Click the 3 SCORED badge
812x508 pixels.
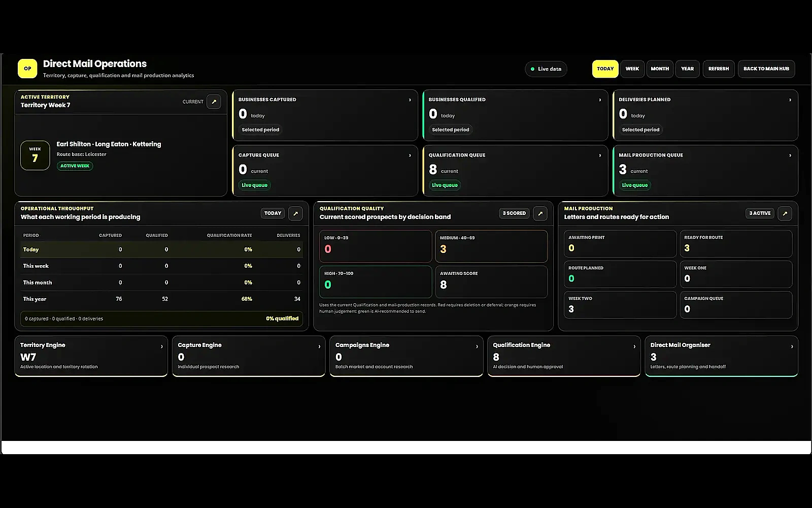point(514,213)
